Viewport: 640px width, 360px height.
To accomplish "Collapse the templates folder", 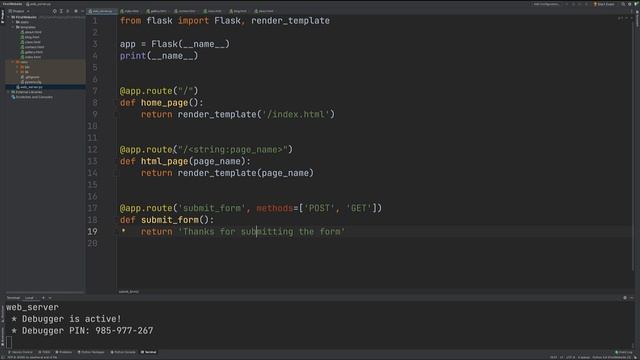I will pyautogui.click(x=13, y=27).
